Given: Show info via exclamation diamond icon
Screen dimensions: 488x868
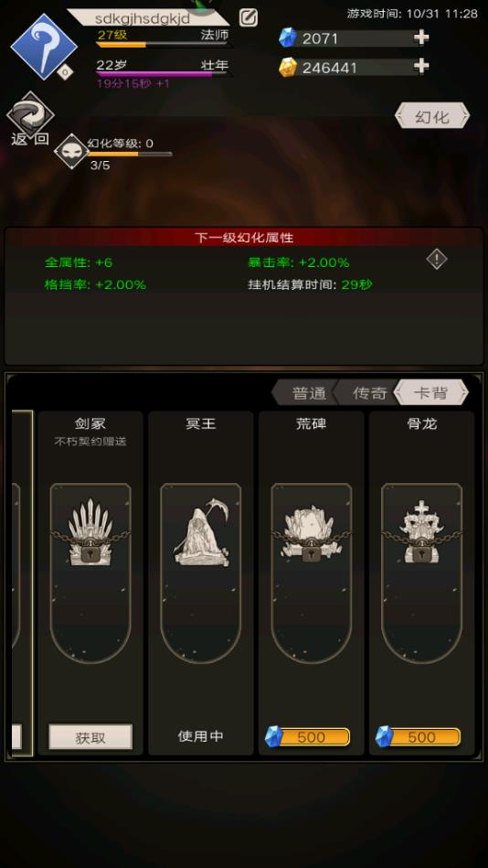Looking at the screenshot, I should coord(437,259).
